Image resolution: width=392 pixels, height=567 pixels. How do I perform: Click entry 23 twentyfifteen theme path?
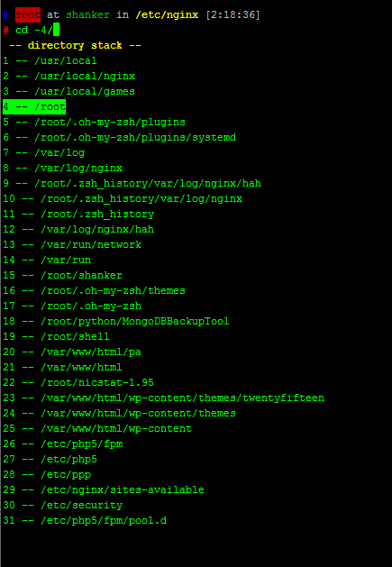(x=164, y=398)
